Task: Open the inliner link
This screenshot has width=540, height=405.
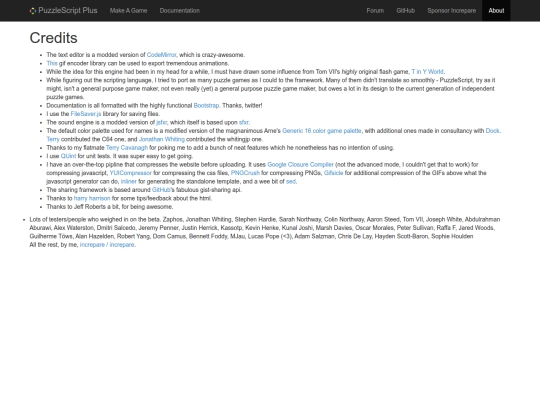Action: point(129,181)
